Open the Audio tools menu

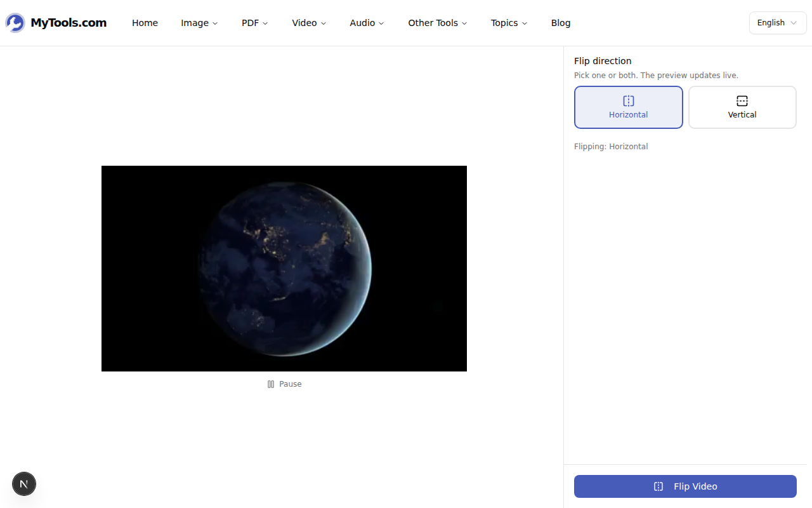[x=367, y=23]
